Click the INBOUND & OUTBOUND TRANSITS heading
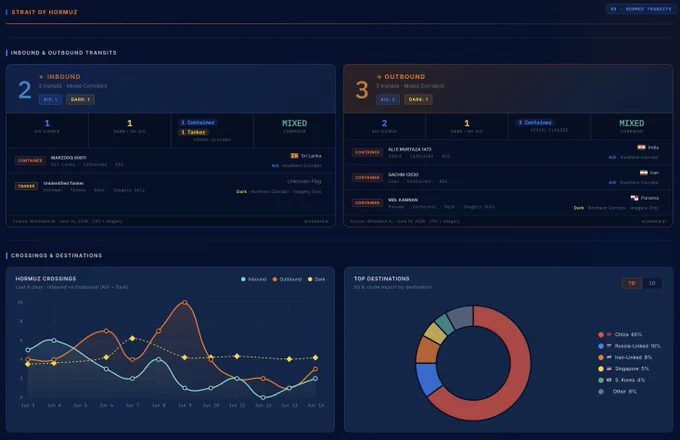680x440 pixels. coord(63,52)
